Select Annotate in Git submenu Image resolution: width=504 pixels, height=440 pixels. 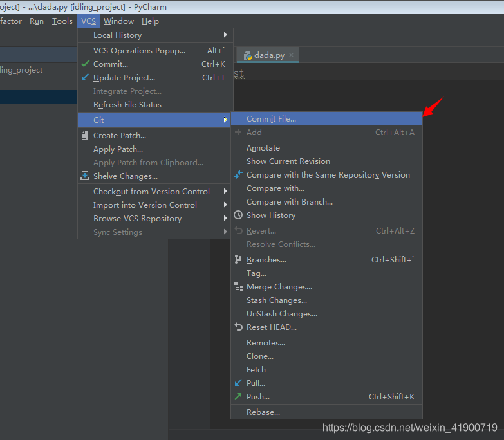[326, 148]
